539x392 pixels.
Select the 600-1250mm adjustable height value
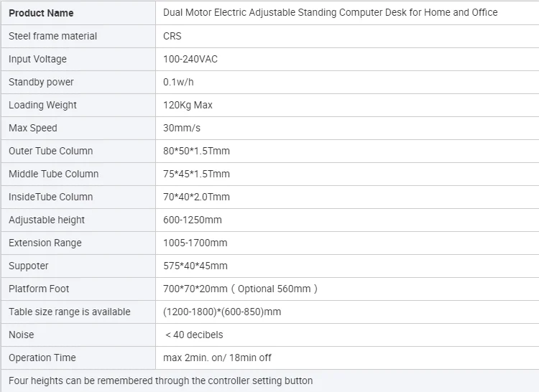192,220
